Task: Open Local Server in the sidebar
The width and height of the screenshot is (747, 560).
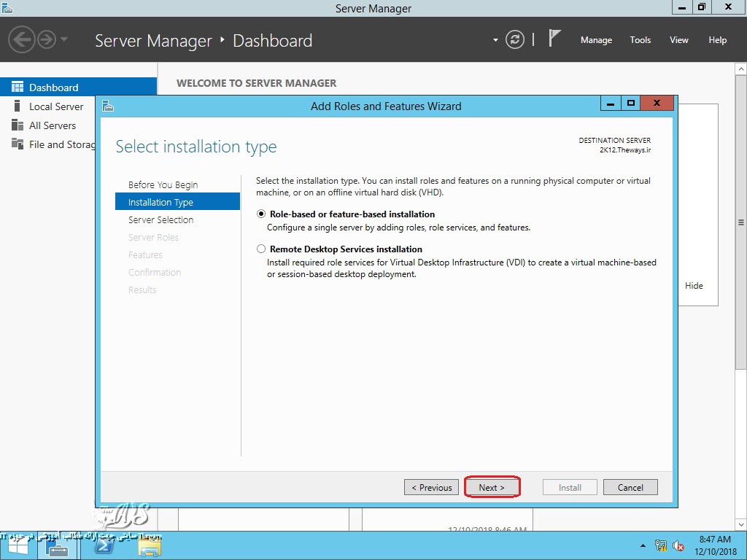Action: (56, 106)
